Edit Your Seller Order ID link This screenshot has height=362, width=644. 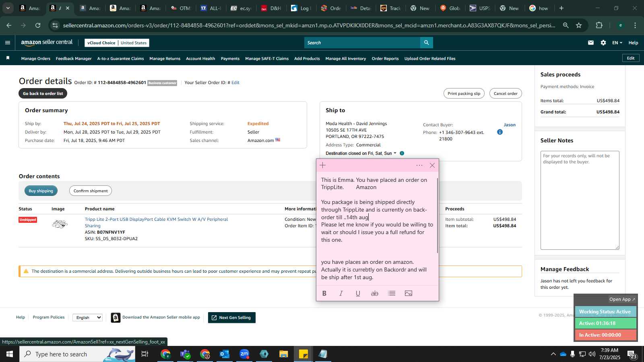[x=235, y=82]
